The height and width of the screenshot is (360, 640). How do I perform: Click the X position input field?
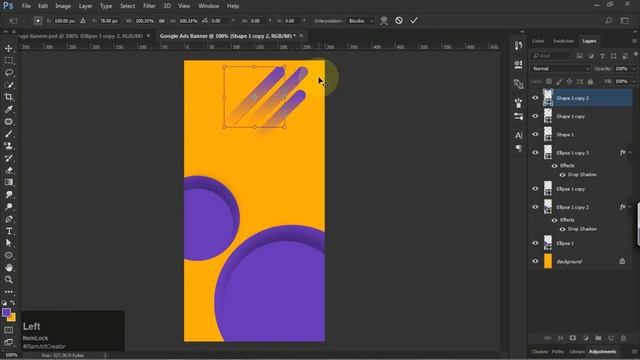(x=64, y=20)
